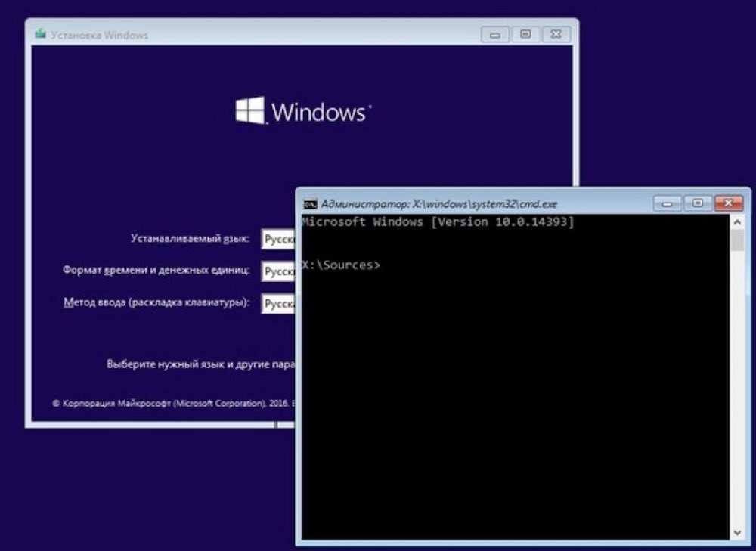Viewport: 756px width, 551px height.
Task: Click cmd scrollbar up arrow
Action: (736, 222)
